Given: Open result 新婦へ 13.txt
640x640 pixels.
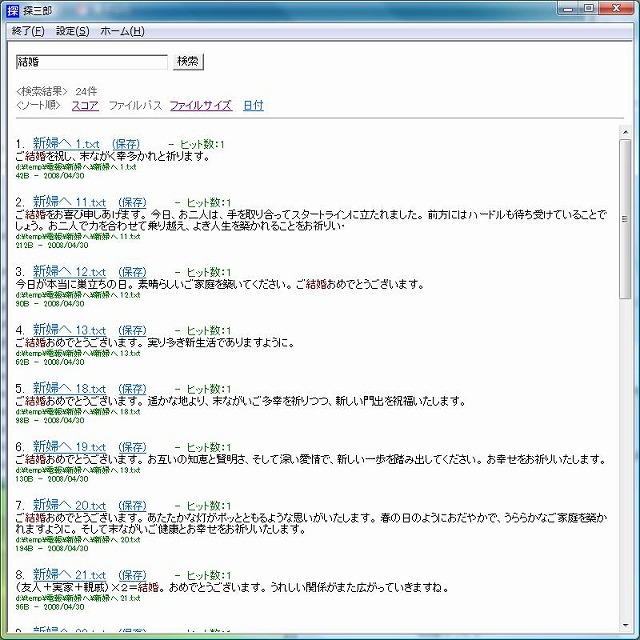Looking at the screenshot, I should click(69, 330).
